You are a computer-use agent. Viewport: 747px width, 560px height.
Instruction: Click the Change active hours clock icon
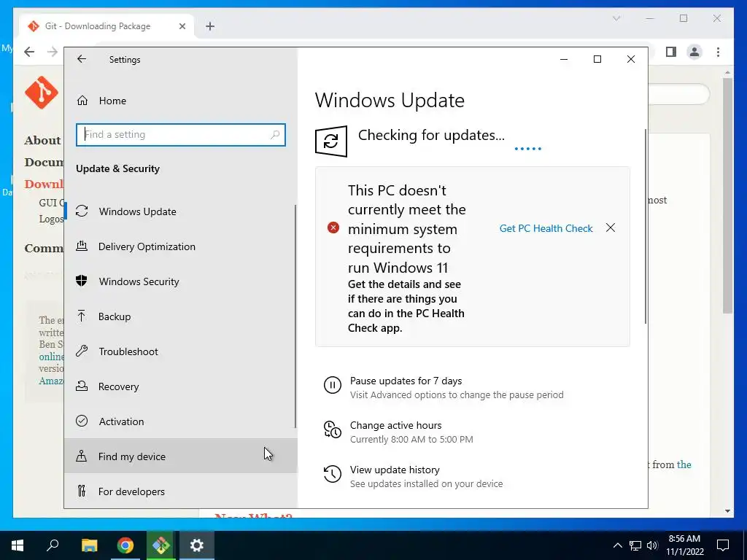333,429
